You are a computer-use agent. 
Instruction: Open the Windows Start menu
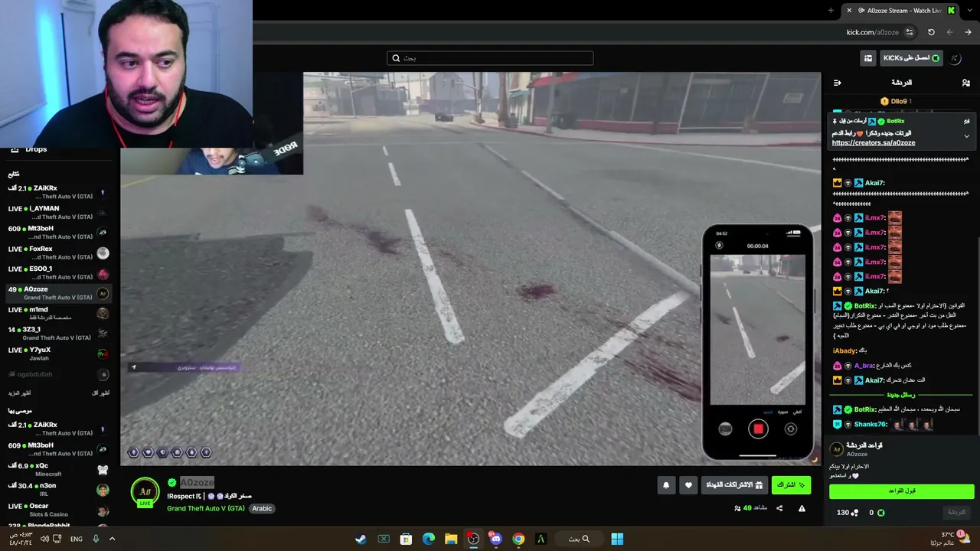pyautogui.click(x=617, y=539)
